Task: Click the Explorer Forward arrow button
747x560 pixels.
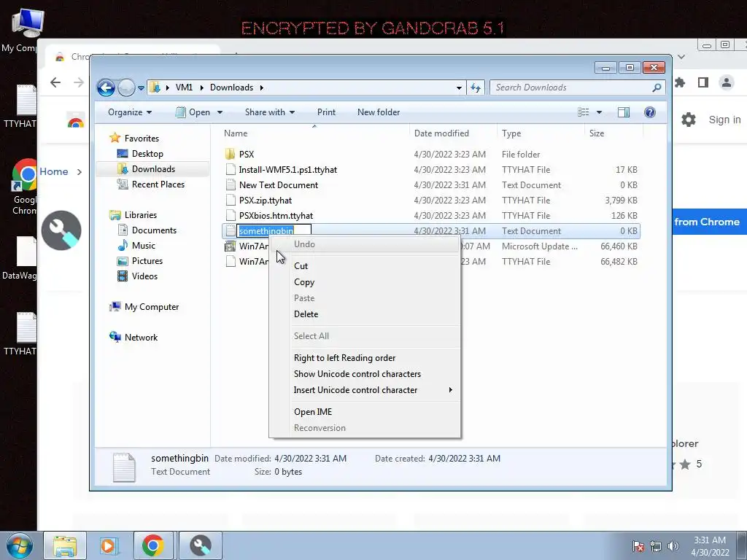Action: [x=126, y=87]
